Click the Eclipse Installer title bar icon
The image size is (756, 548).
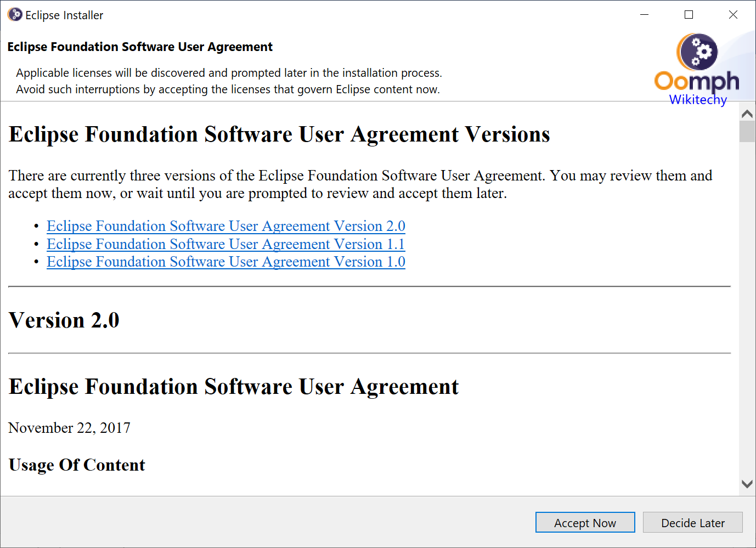[x=15, y=15]
